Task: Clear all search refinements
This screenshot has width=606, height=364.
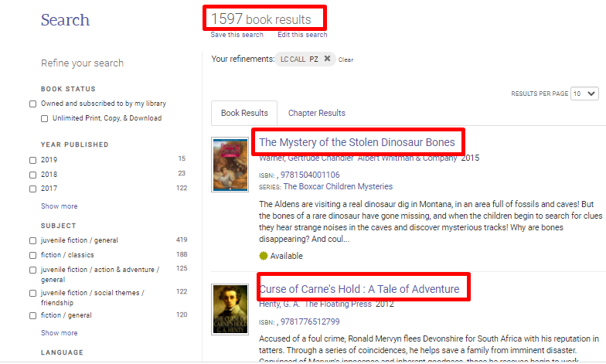Action: pos(346,60)
